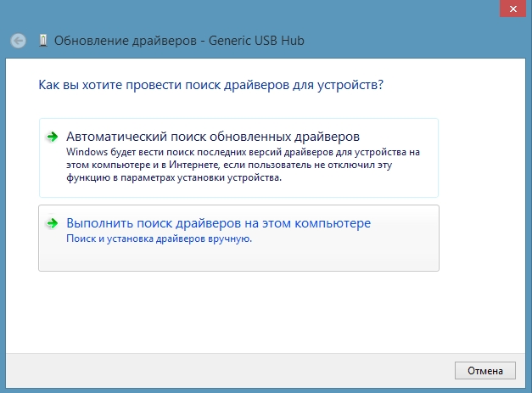This screenshot has width=532, height=393.
Task: Click the USB device icon in title
Action: click(42, 40)
